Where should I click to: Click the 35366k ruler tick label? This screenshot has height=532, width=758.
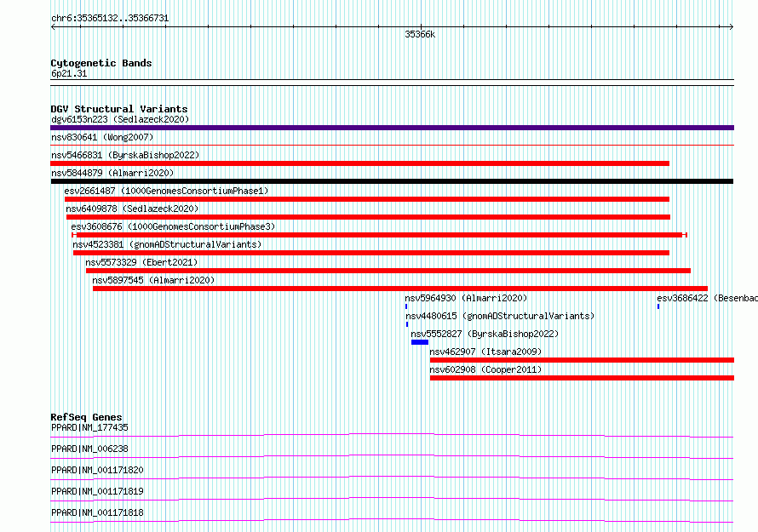pyautogui.click(x=420, y=34)
